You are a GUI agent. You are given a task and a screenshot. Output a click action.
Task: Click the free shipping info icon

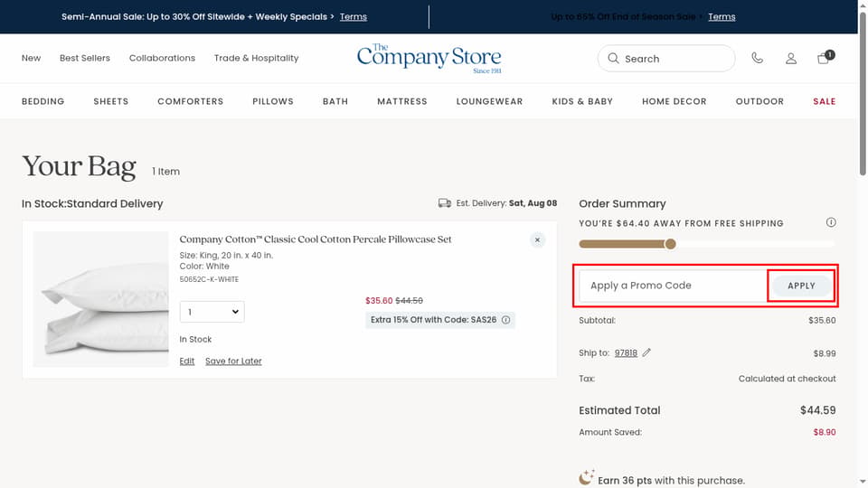(831, 222)
